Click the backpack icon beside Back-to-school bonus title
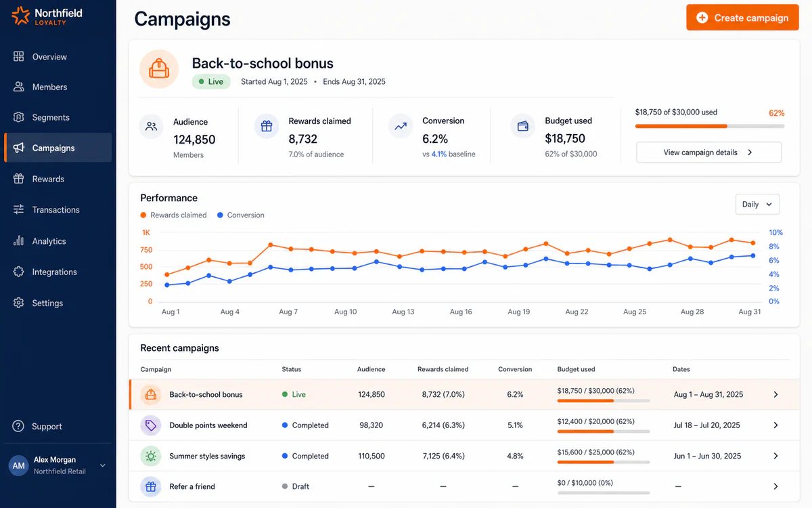This screenshot has height=508, width=812. pos(159,69)
